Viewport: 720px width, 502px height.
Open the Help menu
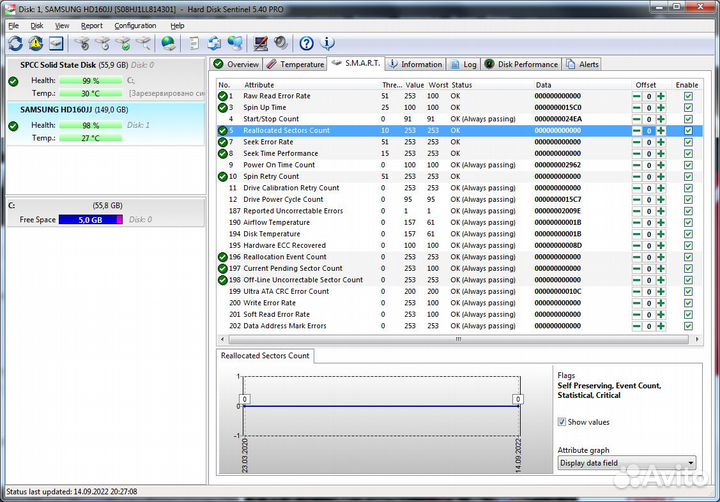(x=177, y=26)
